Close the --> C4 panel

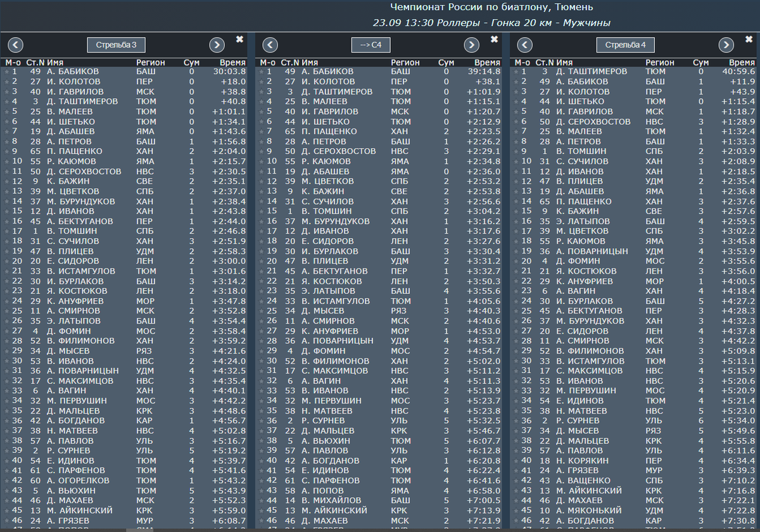click(x=494, y=39)
